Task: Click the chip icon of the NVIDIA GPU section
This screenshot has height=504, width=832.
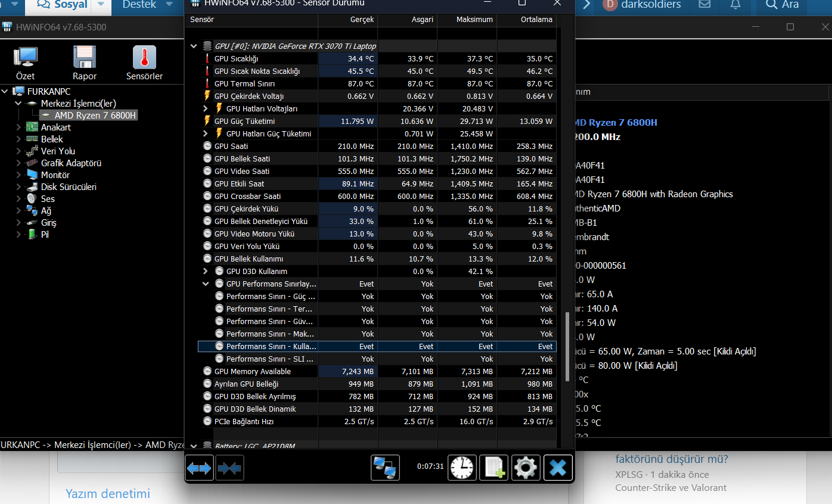Action: (x=207, y=46)
